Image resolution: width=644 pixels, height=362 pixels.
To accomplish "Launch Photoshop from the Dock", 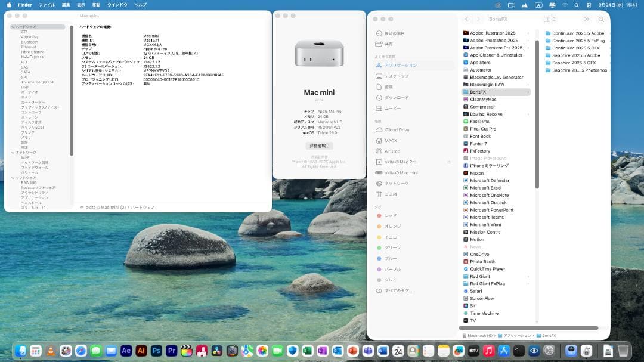I will point(156,351).
